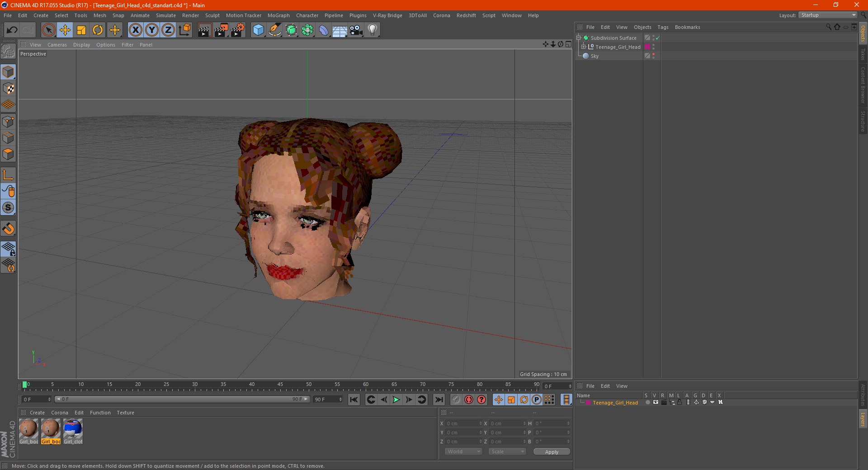Select the Girl_clot material thumbnail
The image size is (868, 470).
tap(73, 428)
